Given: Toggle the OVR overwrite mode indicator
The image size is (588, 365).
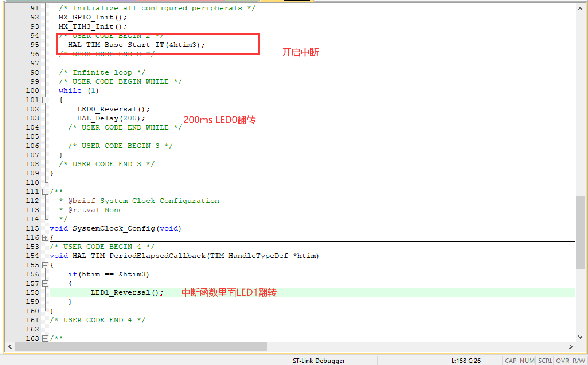Looking at the screenshot, I should click(562, 360).
